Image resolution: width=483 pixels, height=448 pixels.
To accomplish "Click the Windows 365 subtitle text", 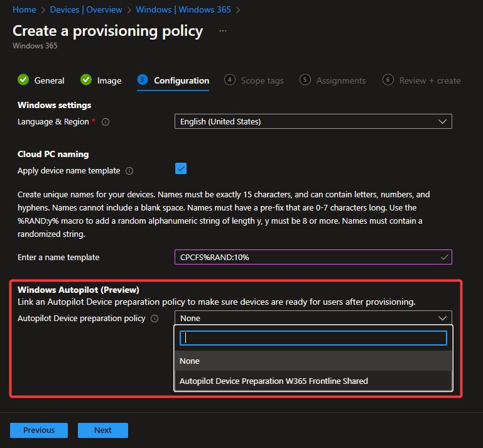I will pos(35,46).
